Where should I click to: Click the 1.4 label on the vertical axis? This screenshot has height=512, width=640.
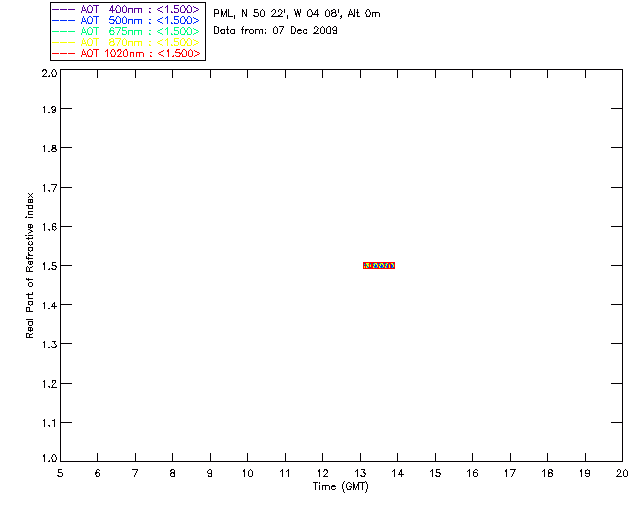coord(49,305)
